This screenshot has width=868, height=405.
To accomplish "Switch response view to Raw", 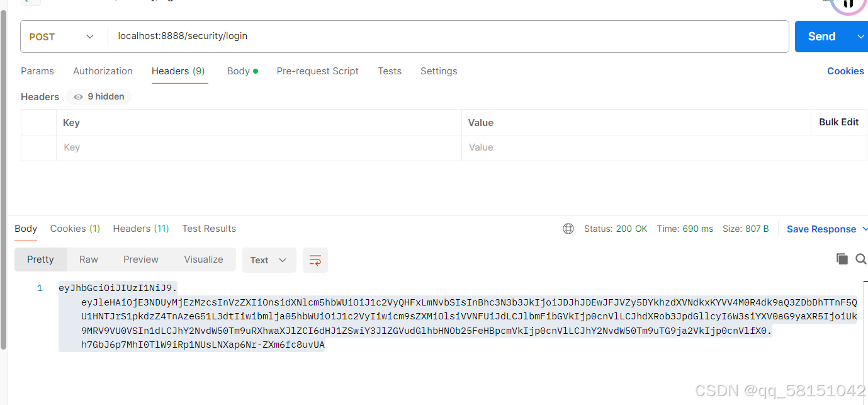I will 88,259.
